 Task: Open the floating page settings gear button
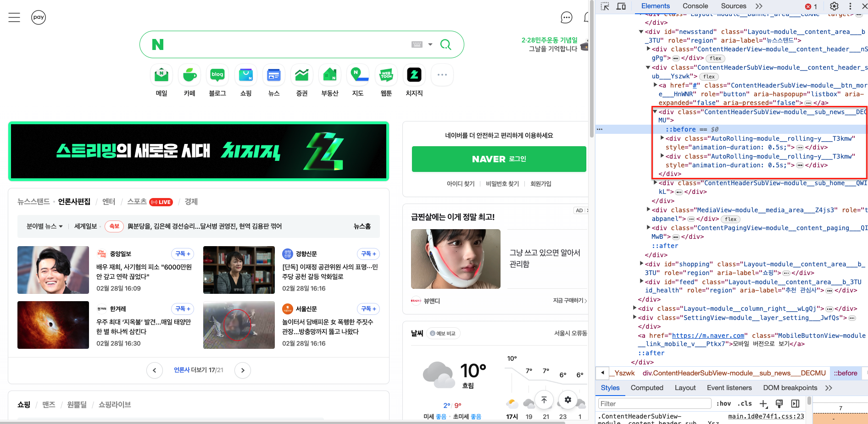point(568,400)
